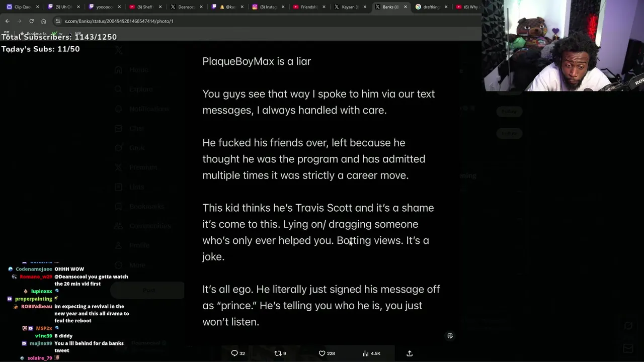Open the browser home page icon
The image size is (644, 362).
[x=43, y=21]
